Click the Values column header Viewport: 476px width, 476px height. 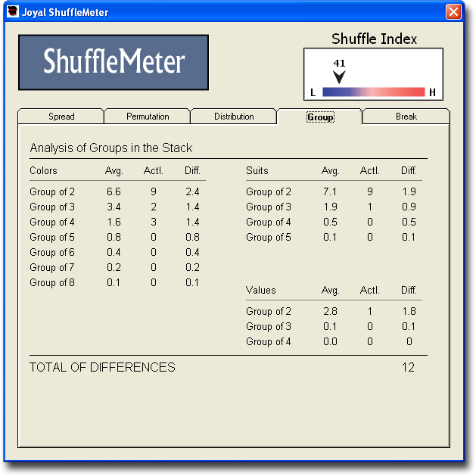(261, 290)
